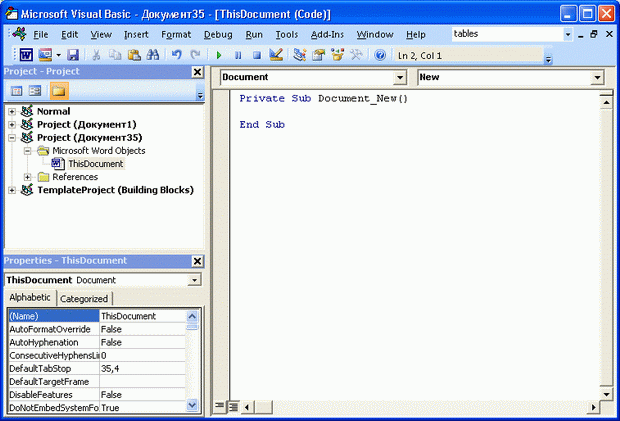Switch to Full Module View at bottom left

[x=233, y=406]
